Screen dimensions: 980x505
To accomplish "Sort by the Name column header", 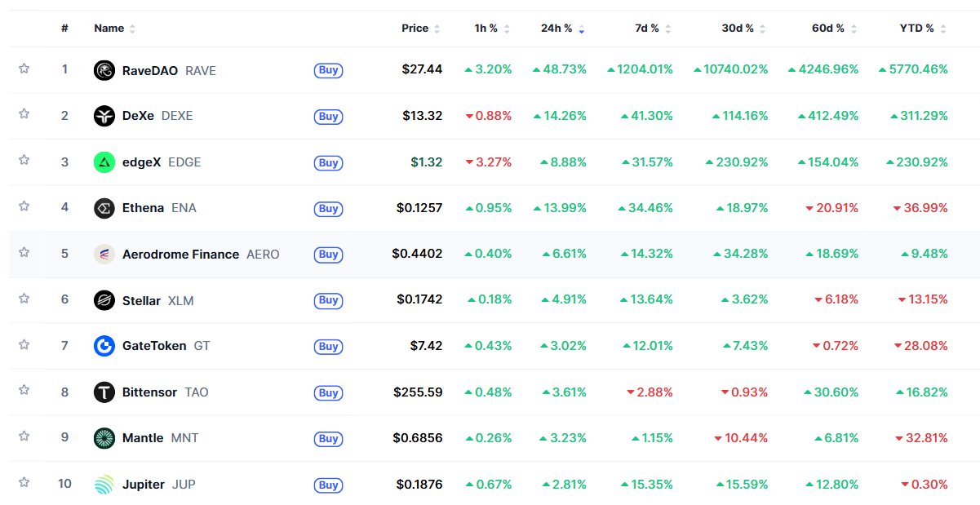I will tap(109, 29).
